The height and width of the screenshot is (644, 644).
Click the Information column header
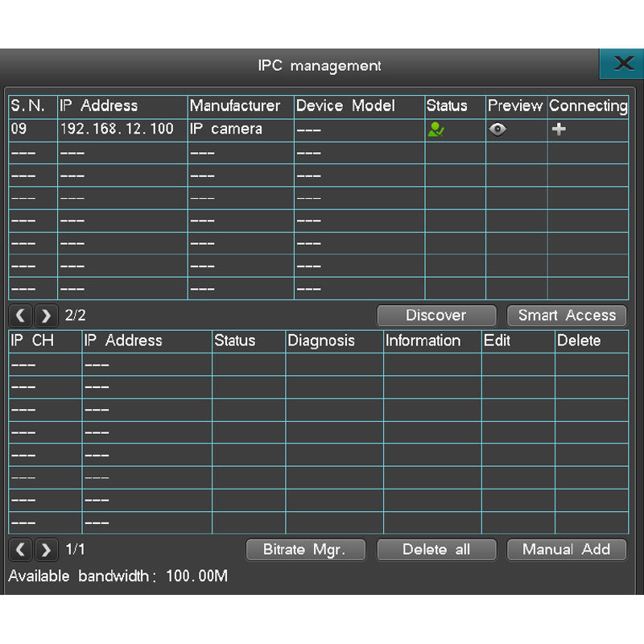(432, 341)
